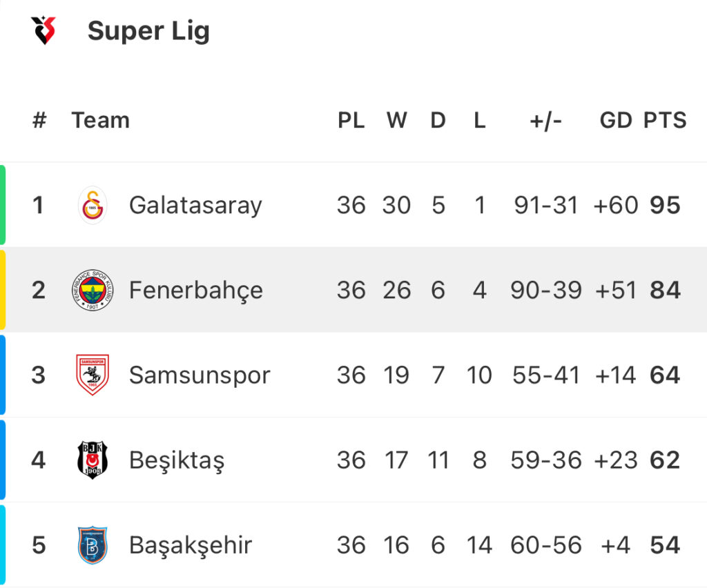Tap the Beşiktaş club emblem
This screenshot has width=707, height=588.
click(93, 460)
